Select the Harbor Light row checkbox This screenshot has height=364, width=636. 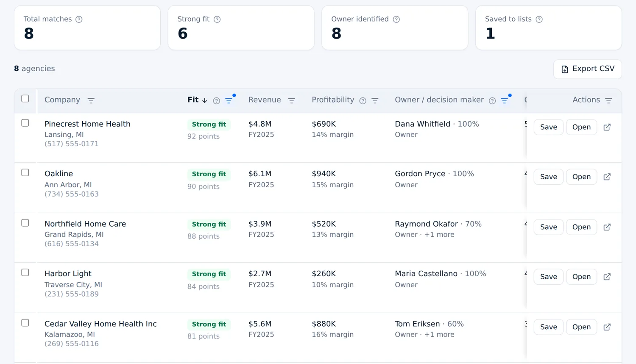click(x=25, y=272)
